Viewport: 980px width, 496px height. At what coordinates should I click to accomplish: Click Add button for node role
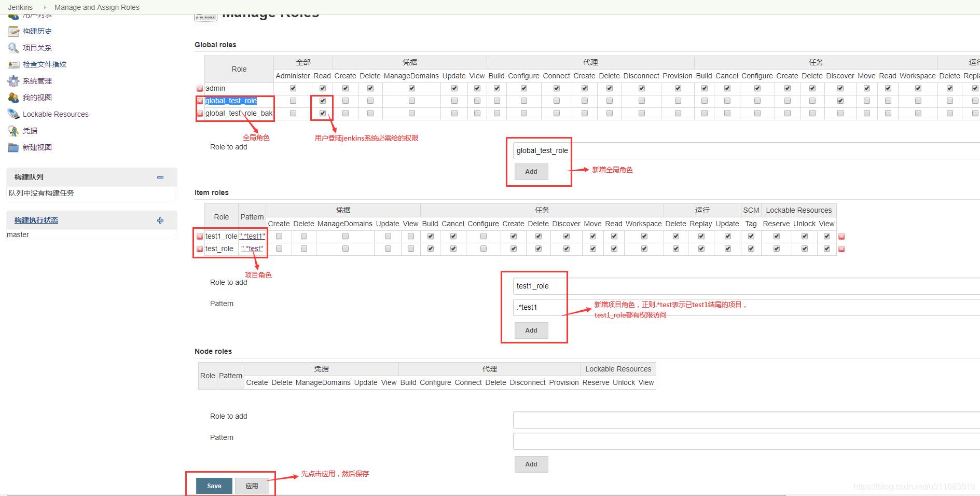click(531, 464)
